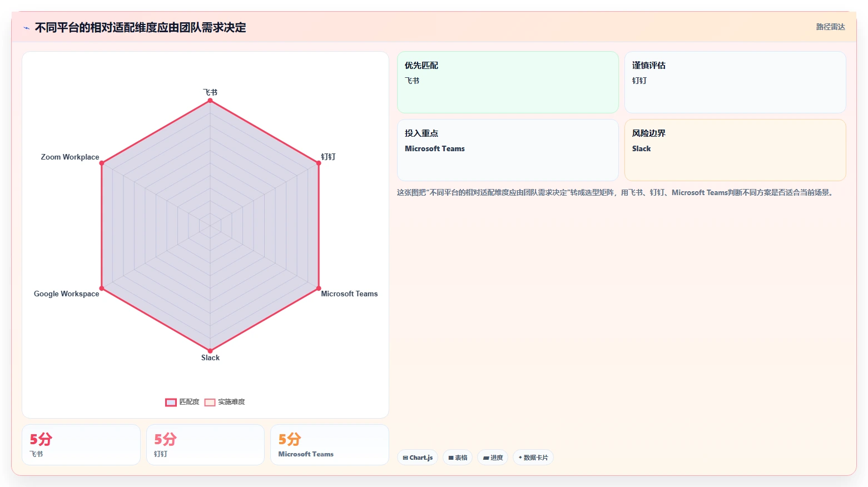Click the 表格 tag chip
This screenshot has height=487, width=868.
tap(458, 458)
